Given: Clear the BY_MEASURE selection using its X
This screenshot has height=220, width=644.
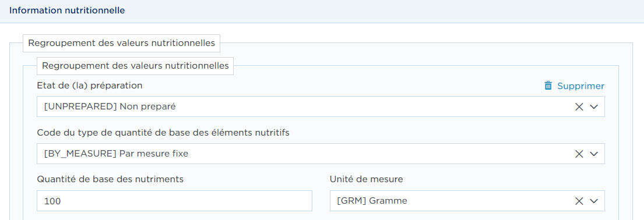Looking at the screenshot, I should (x=579, y=154).
